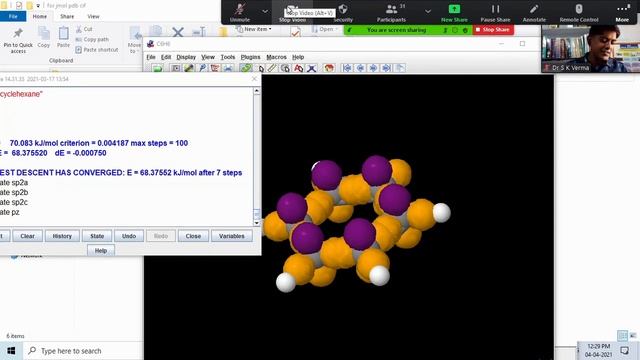640x360 pixels.
Task: Open the Jmol View menu
Action: tap(208, 57)
